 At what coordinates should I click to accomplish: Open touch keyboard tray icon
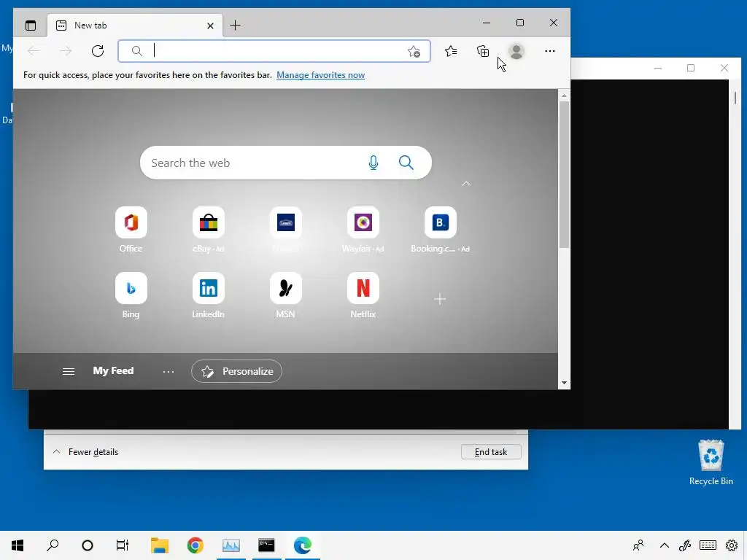click(708, 545)
